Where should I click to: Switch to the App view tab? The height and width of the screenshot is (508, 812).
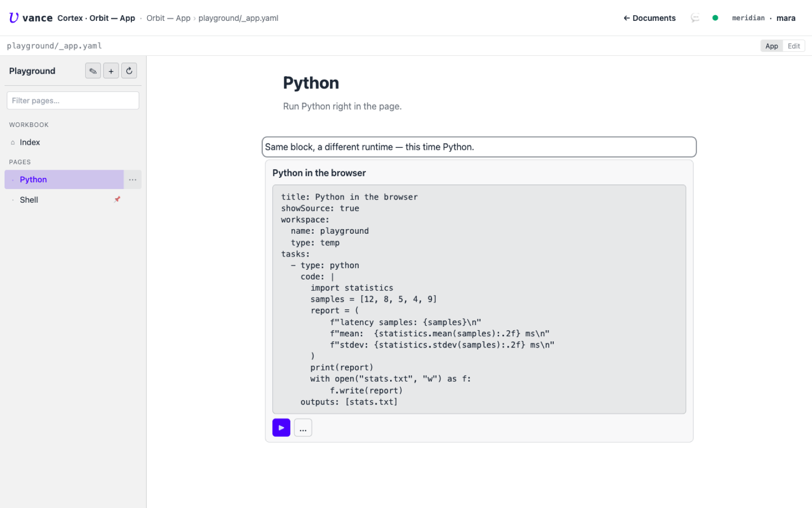[771, 46]
